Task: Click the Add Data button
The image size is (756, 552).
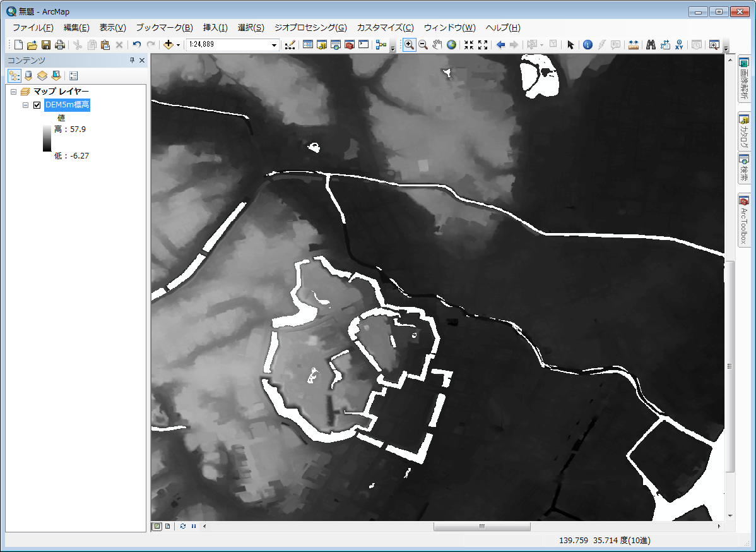Action: click(x=168, y=45)
